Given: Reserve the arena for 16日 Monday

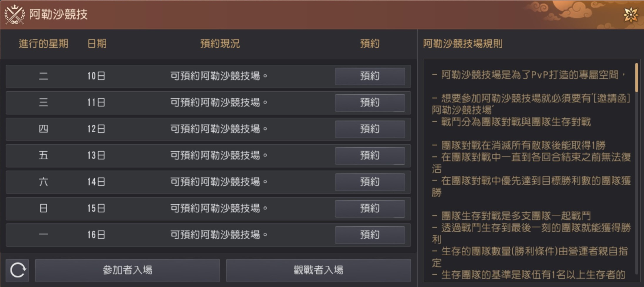Looking at the screenshot, I should (370, 235).
